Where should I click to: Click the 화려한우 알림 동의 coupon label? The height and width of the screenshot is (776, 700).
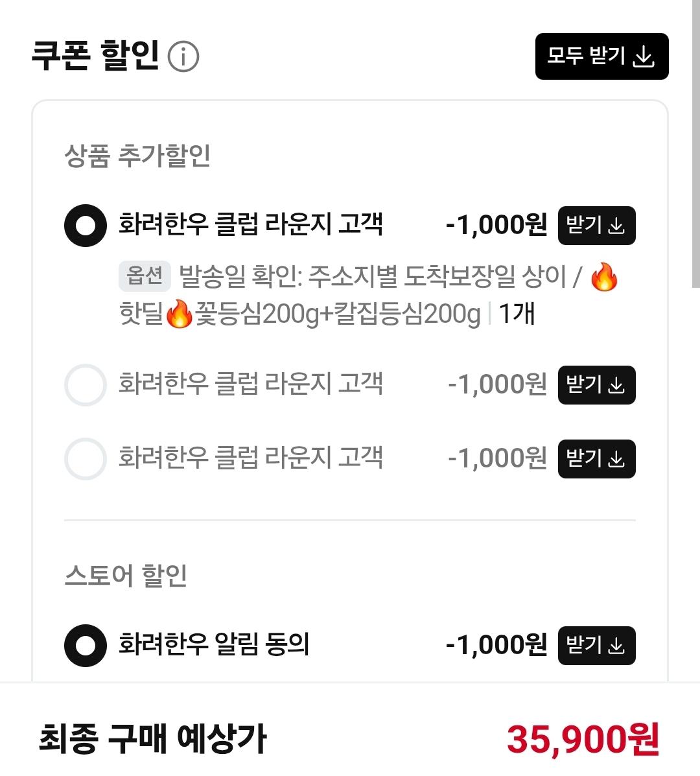tap(214, 645)
